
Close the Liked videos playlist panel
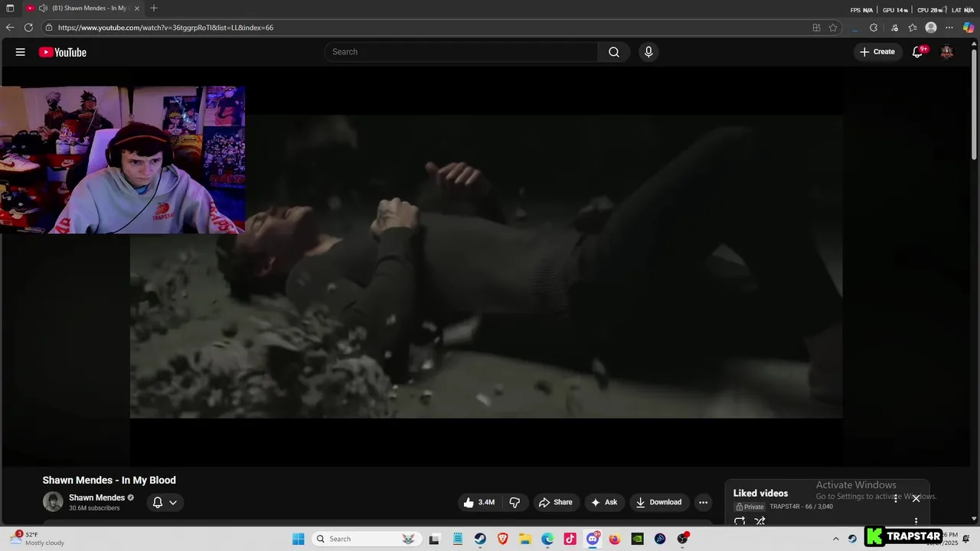[x=916, y=498]
